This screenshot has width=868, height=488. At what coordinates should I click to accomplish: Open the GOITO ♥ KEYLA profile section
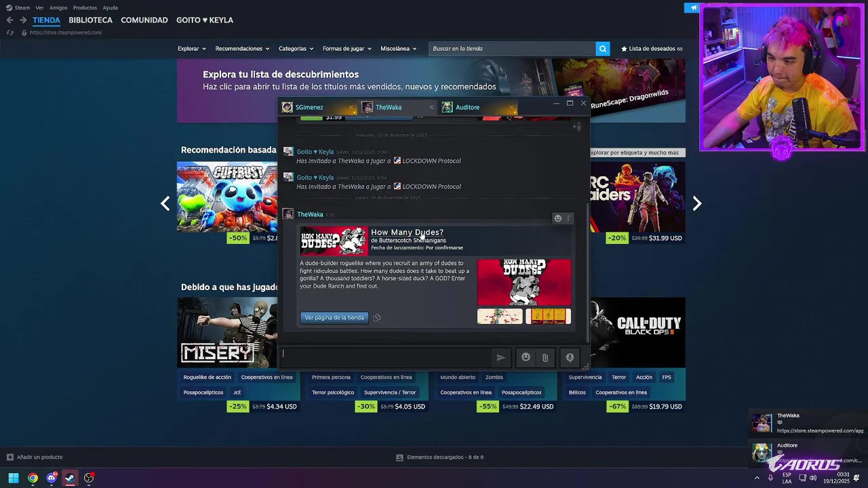click(x=205, y=20)
